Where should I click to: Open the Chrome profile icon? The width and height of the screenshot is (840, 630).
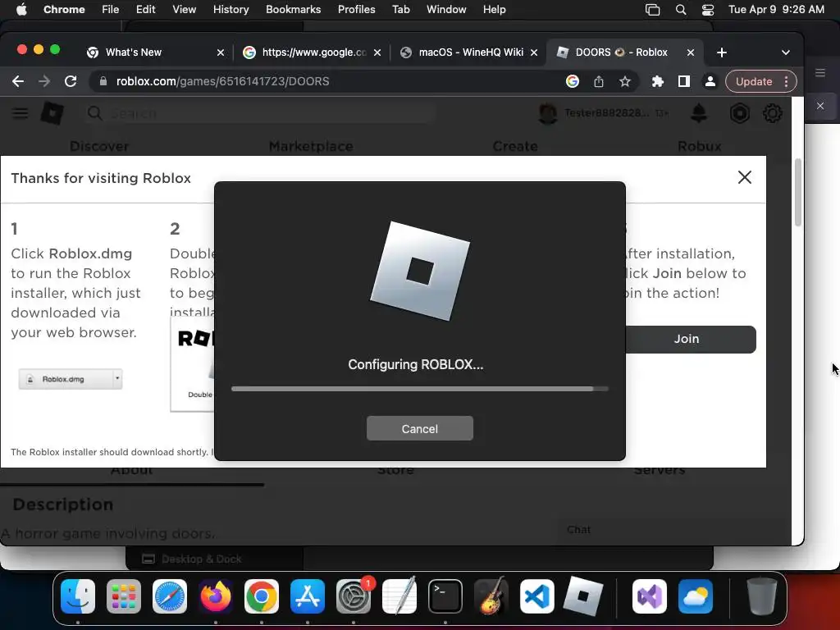tap(710, 81)
